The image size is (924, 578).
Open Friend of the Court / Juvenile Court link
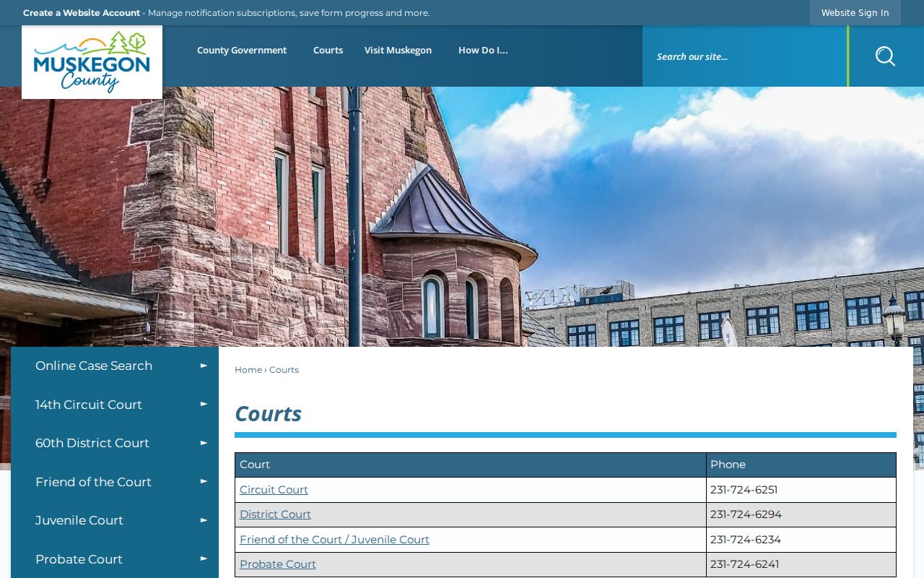[x=334, y=539]
